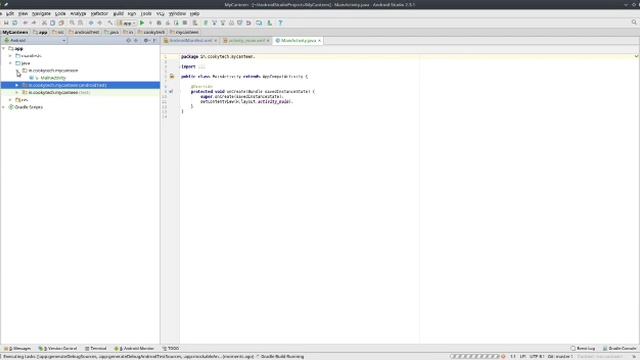Click the cookytech breadcrumb folder
This screenshot has width=640, height=360.
point(151,32)
